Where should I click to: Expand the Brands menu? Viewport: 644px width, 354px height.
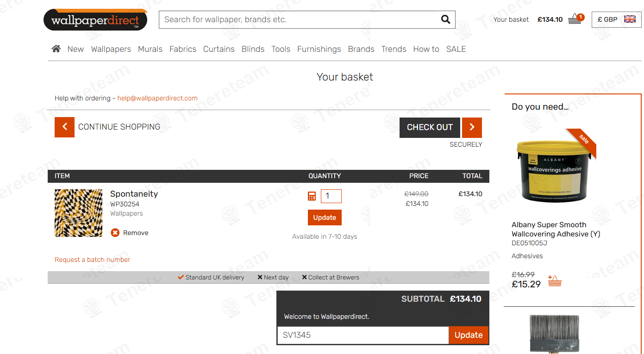coord(361,49)
